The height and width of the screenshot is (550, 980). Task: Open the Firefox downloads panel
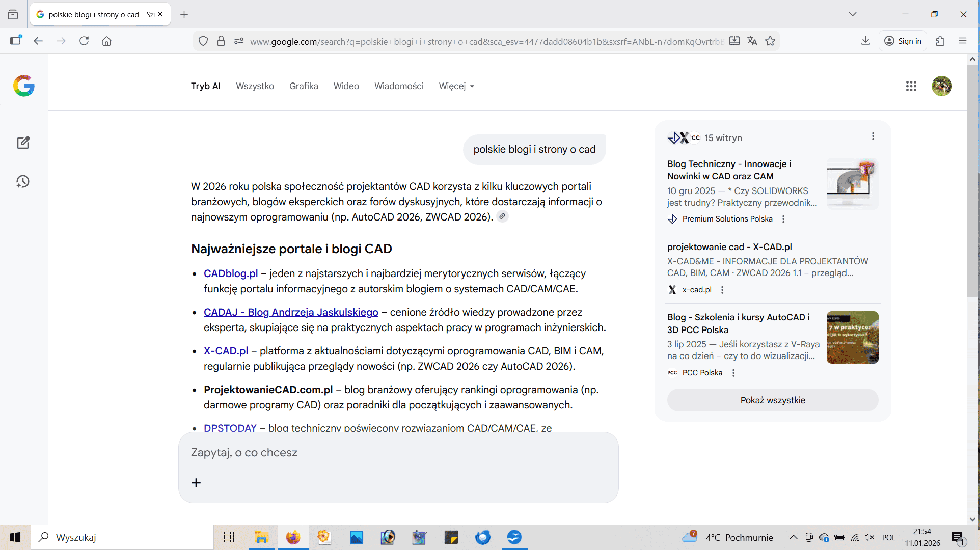click(865, 41)
